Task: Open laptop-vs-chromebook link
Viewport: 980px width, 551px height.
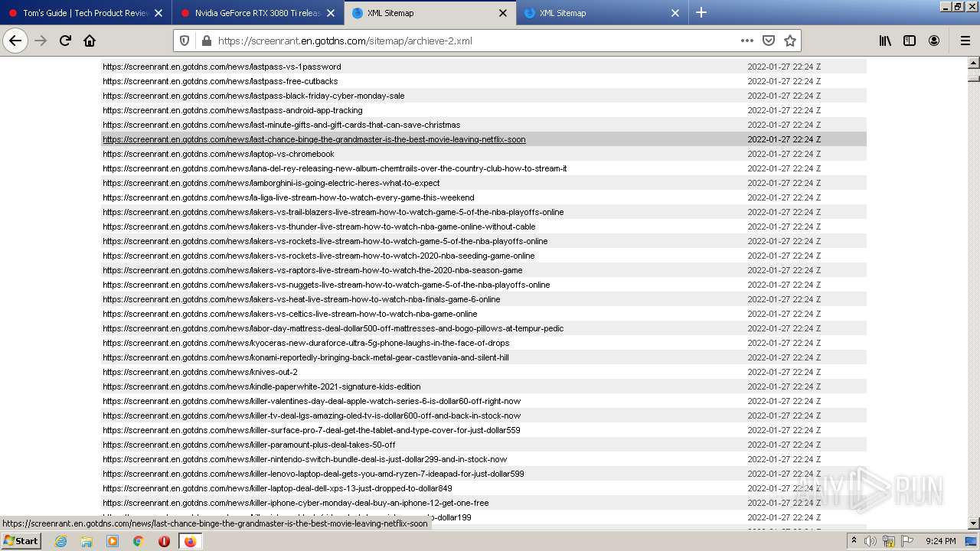Action: click(218, 154)
